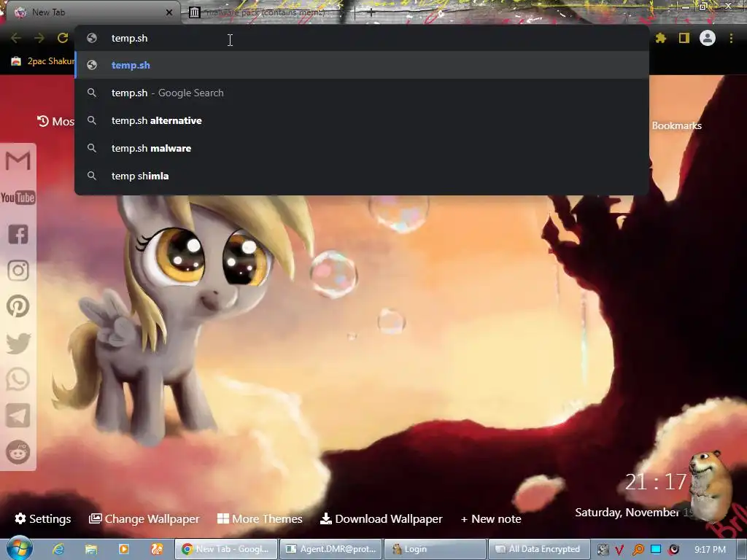Image resolution: width=747 pixels, height=560 pixels.
Task: Open the Facebook sidebar shortcut
Action: (18, 234)
